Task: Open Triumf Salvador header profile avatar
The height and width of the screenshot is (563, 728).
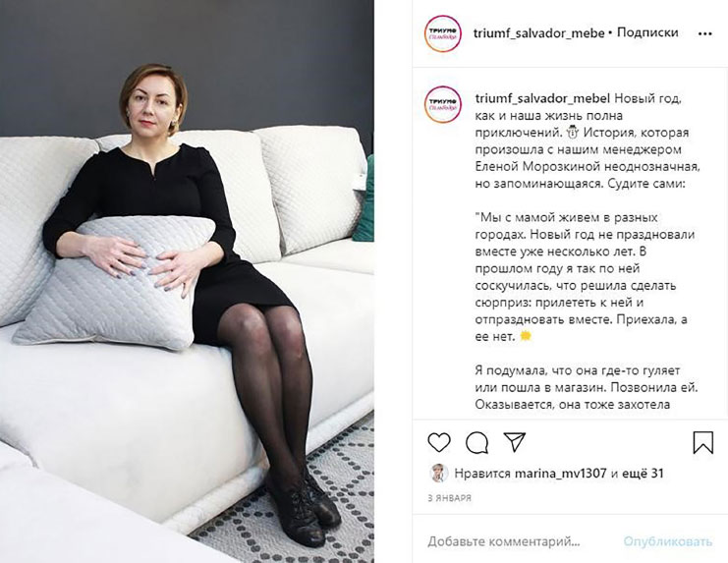Action: pyautogui.click(x=443, y=33)
